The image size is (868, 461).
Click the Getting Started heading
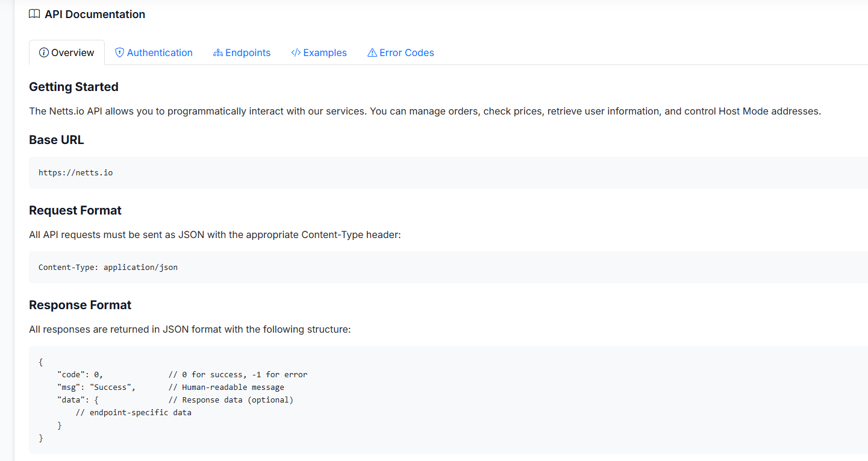[x=73, y=87]
